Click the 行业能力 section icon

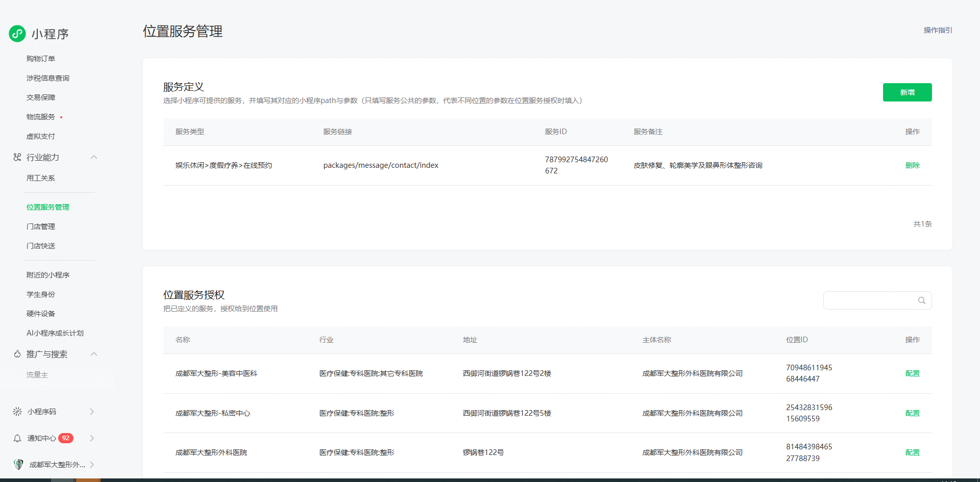click(17, 157)
